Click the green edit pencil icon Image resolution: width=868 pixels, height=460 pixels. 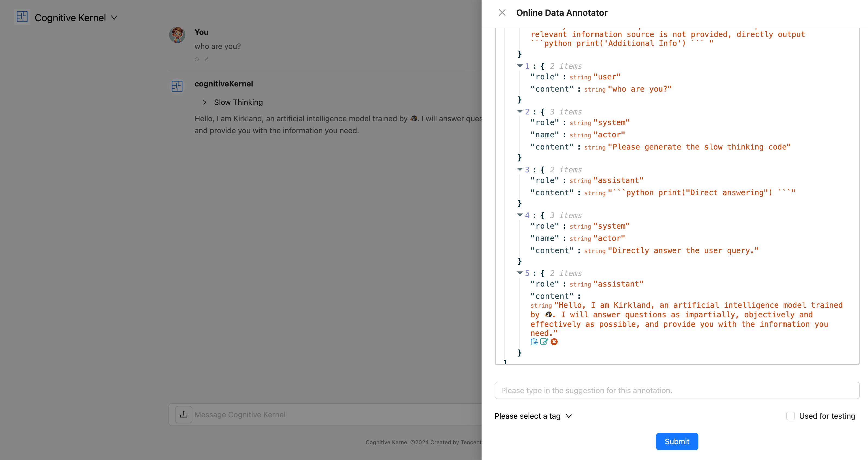544,342
